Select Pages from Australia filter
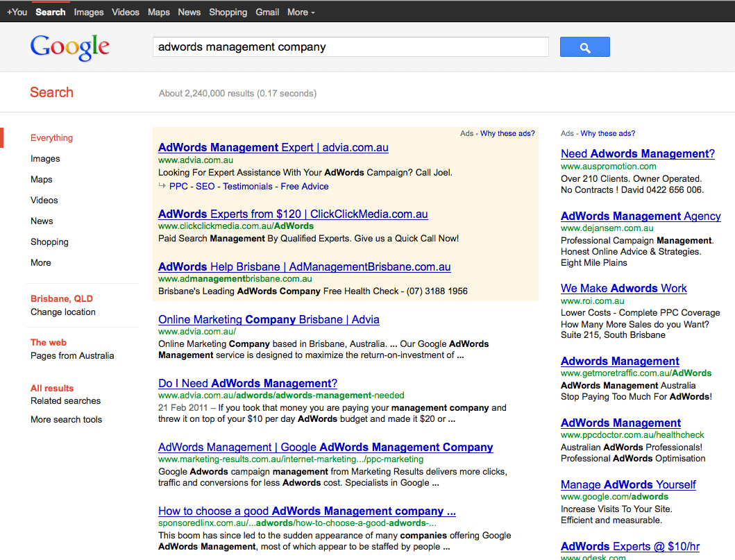 (x=72, y=355)
